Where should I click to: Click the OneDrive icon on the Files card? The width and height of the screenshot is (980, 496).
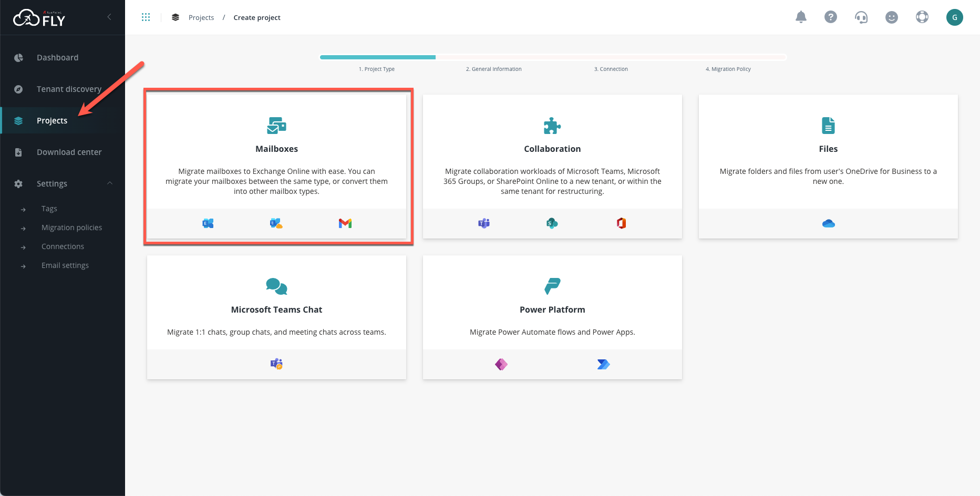[828, 223]
